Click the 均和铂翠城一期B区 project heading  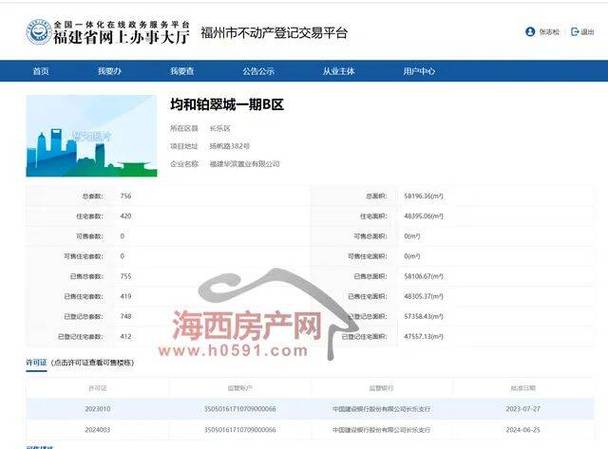click(x=227, y=104)
